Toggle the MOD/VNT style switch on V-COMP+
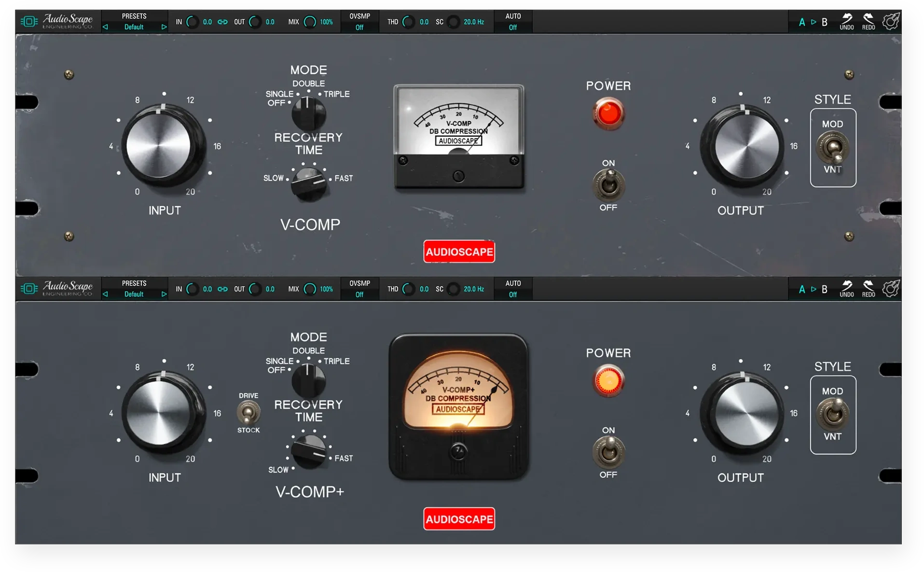This screenshot has width=924, height=572. tap(833, 415)
